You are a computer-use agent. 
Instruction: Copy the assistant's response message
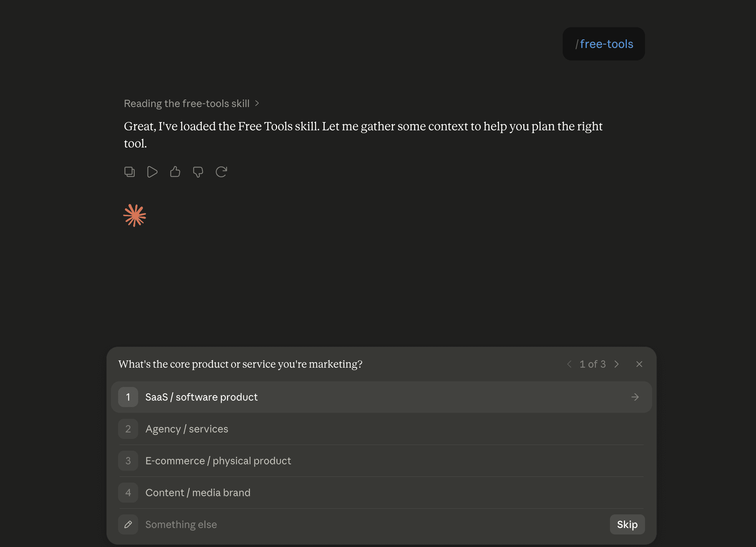click(129, 172)
